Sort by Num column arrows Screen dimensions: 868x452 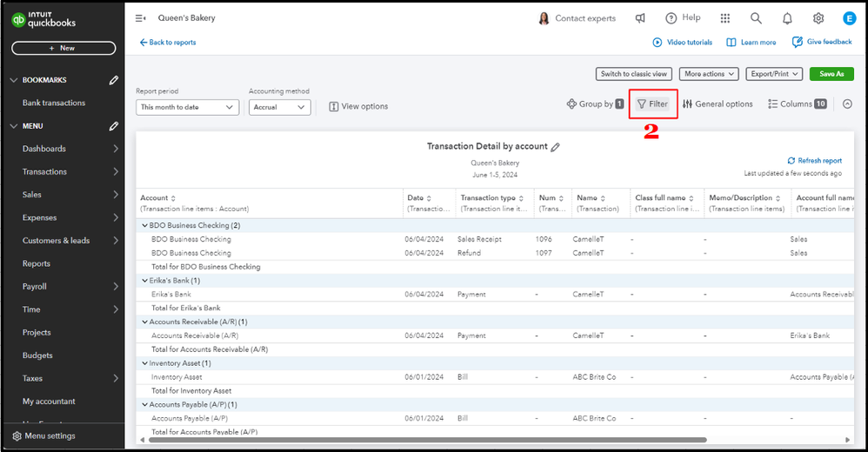point(561,198)
